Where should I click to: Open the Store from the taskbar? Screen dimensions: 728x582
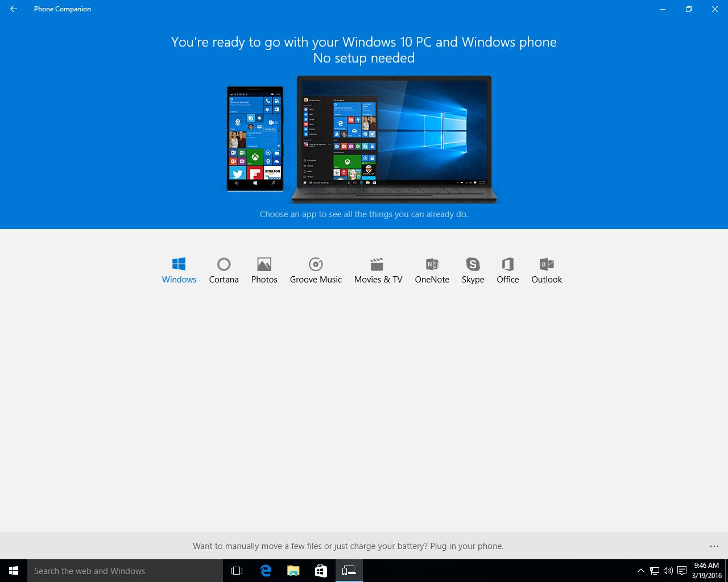321,571
